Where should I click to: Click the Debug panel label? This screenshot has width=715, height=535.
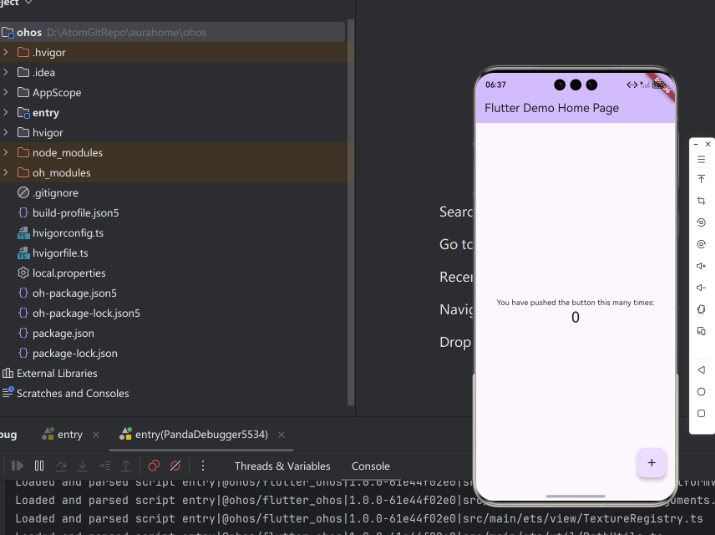click(x=9, y=434)
